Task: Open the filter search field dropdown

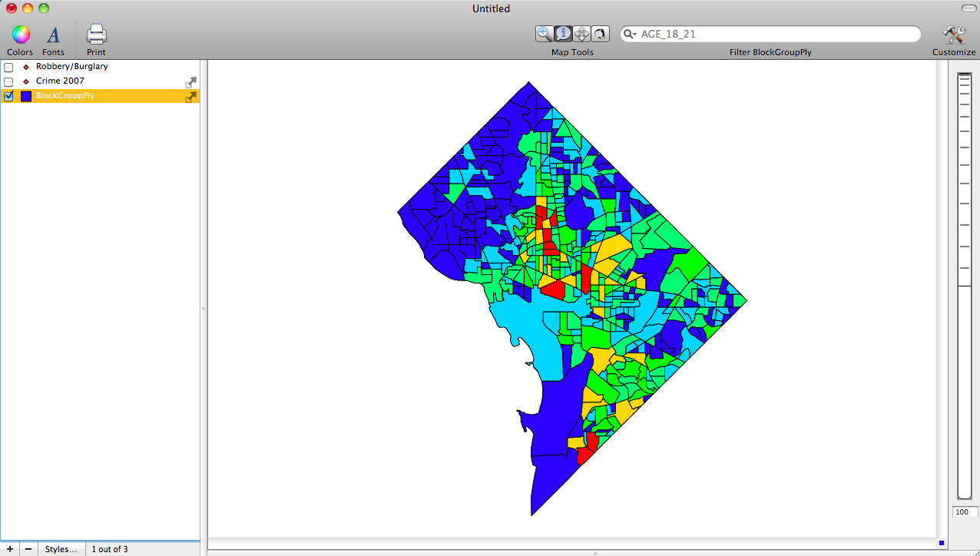Action: coord(631,34)
